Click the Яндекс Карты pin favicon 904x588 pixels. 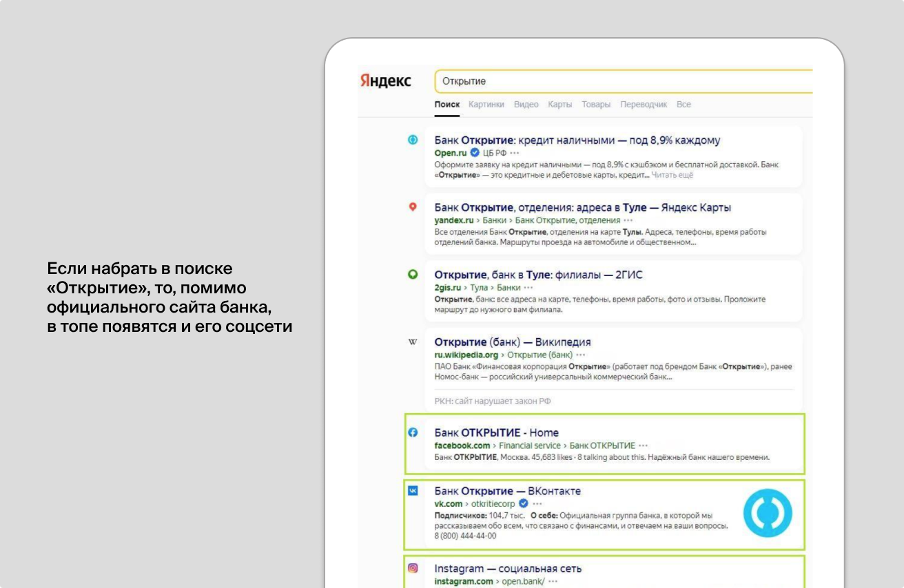click(413, 207)
